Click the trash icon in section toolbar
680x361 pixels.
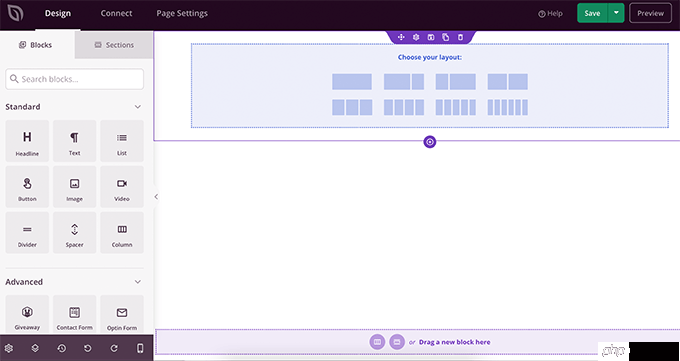[x=461, y=37]
